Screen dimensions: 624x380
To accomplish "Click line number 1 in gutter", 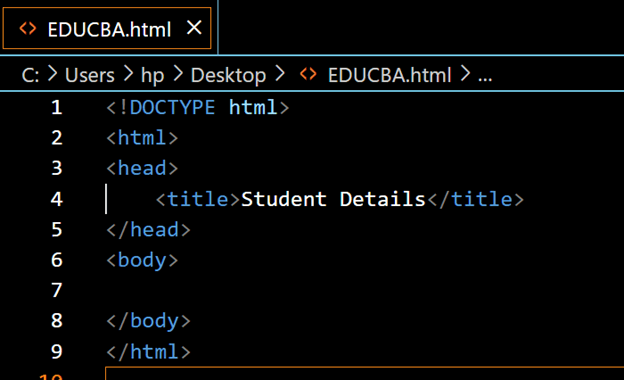I will click(x=57, y=107).
